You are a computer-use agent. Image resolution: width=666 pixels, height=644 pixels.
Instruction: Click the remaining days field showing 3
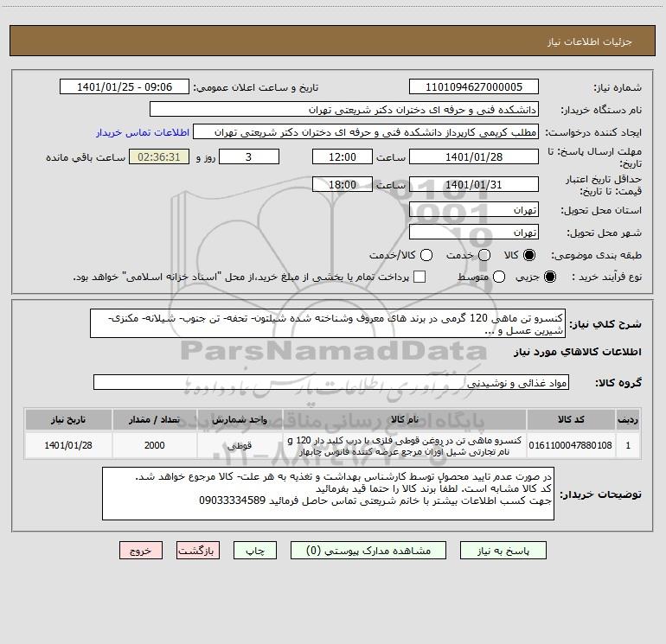coord(249,156)
